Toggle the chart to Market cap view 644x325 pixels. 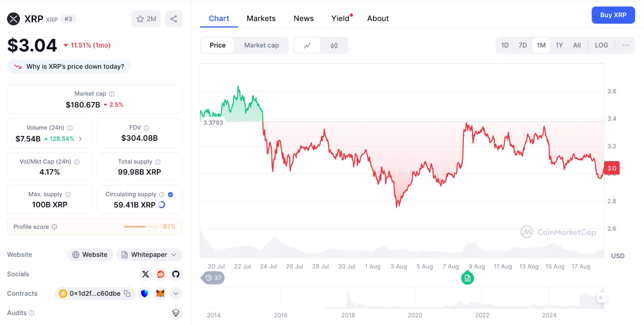coord(261,45)
